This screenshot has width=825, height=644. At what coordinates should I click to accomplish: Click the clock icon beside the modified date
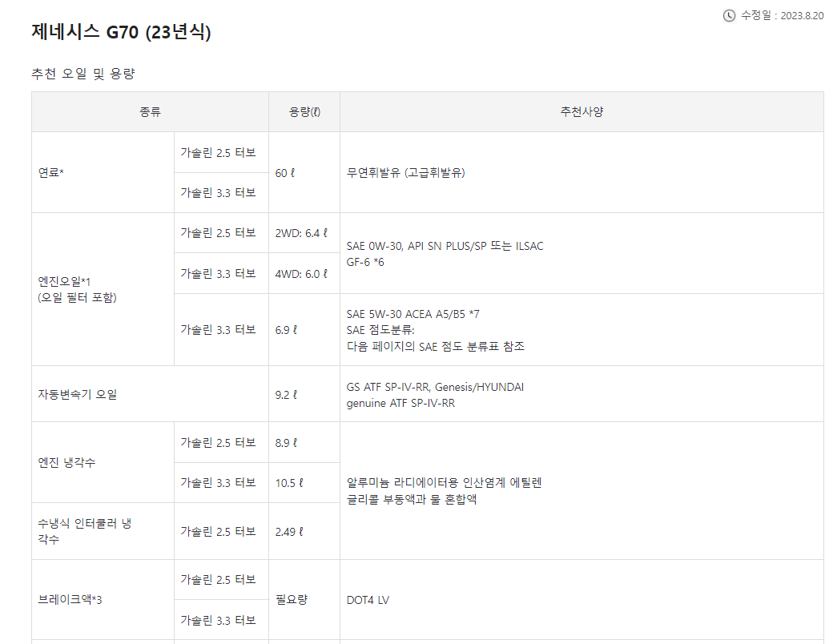[729, 16]
